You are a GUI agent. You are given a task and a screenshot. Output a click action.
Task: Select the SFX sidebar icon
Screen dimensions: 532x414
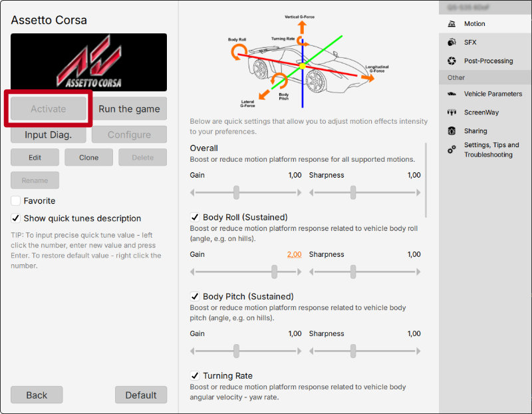pyautogui.click(x=465, y=42)
